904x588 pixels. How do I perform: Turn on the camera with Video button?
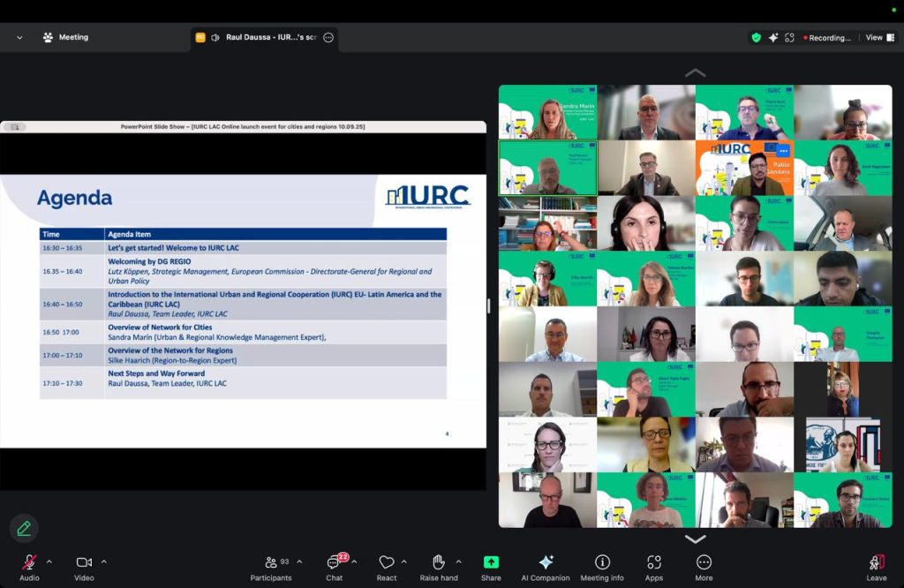point(84,566)
